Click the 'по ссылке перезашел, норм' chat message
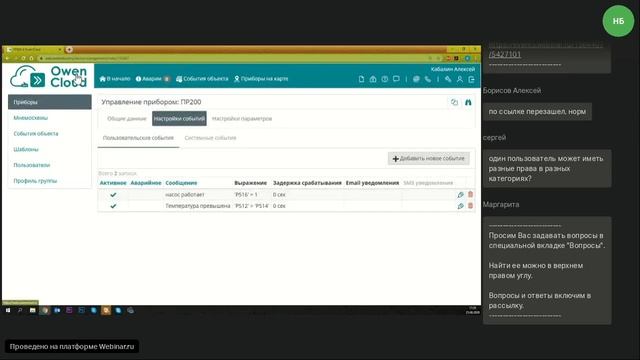Image resolution: width=640 pixels, height=360 pixels. 537,111
